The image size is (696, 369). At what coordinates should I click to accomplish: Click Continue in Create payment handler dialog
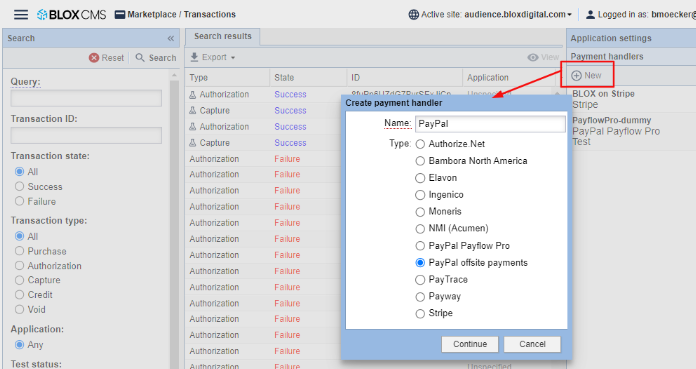click(x=470, y=344)
